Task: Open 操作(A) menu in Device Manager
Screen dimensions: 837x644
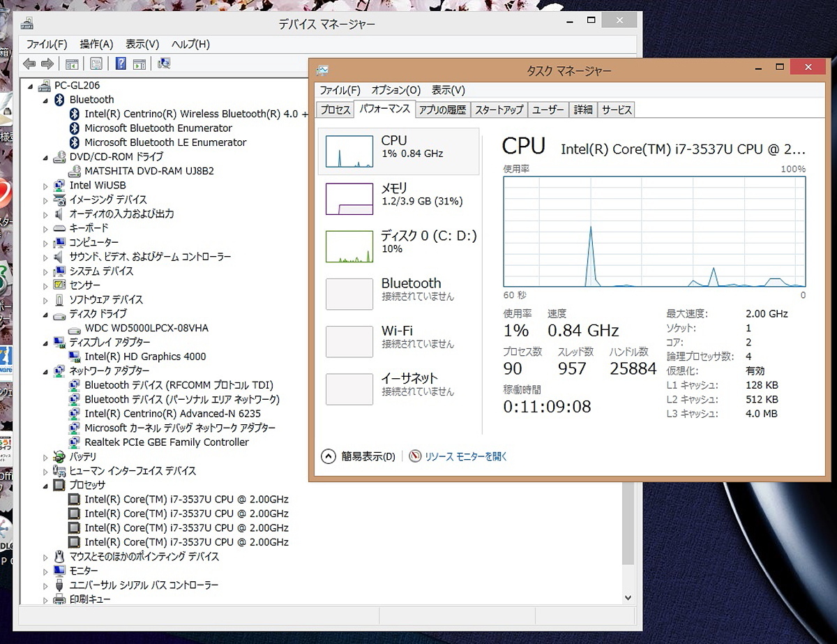Action: click(x=96, y=44)
